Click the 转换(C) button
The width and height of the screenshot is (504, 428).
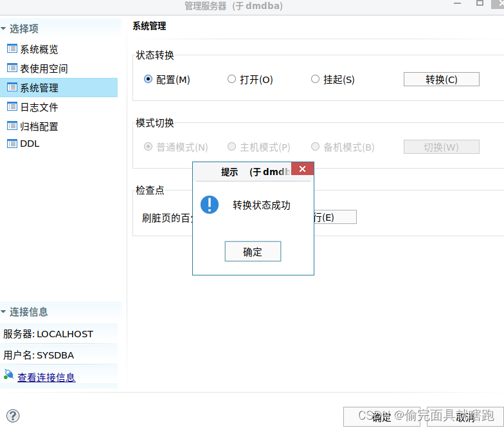(441, 79)
